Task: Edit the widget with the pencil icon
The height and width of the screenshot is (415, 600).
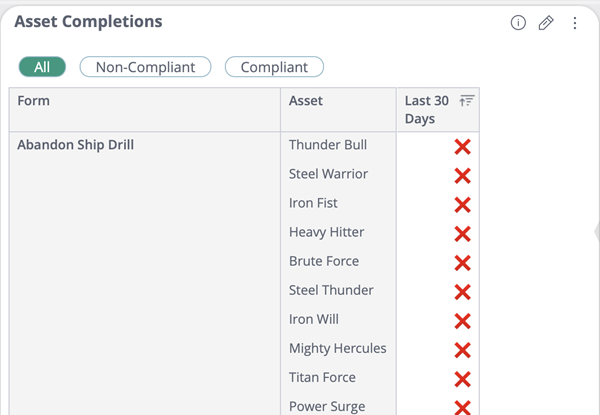Action: pos(546,23)
